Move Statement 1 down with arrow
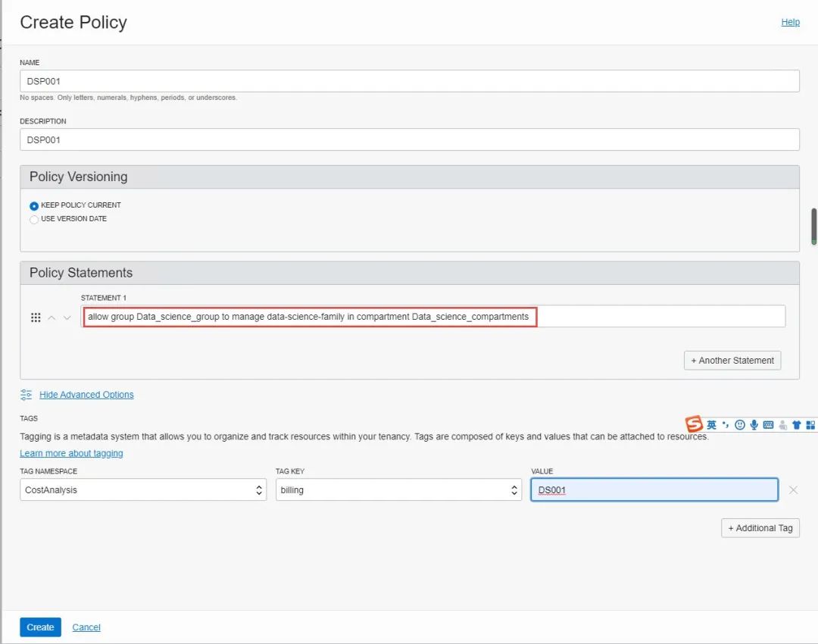Screen dimensions: 818x644 tap(67, 317)
